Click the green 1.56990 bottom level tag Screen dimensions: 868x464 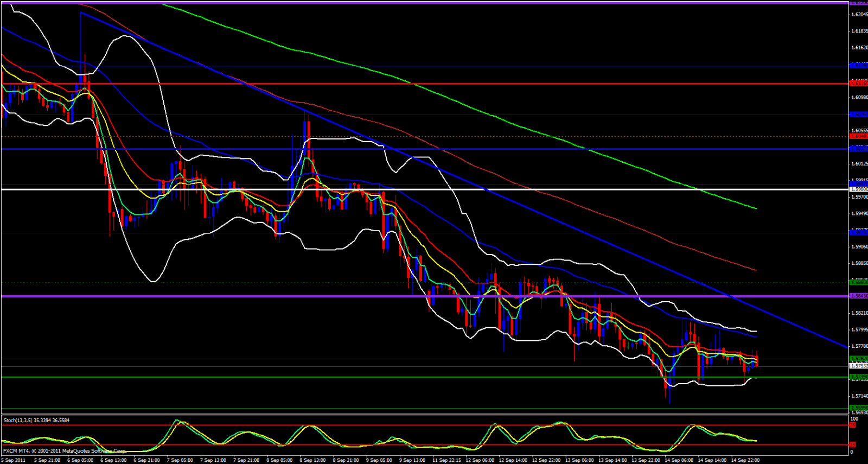tap(858, 408)
